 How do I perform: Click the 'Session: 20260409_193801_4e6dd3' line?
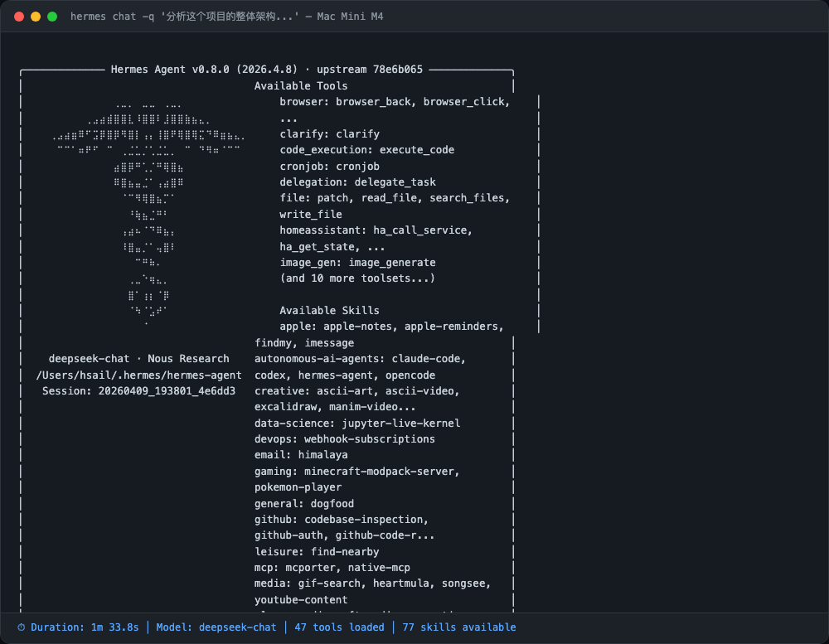pyautogui.click(x=139, y=390)
